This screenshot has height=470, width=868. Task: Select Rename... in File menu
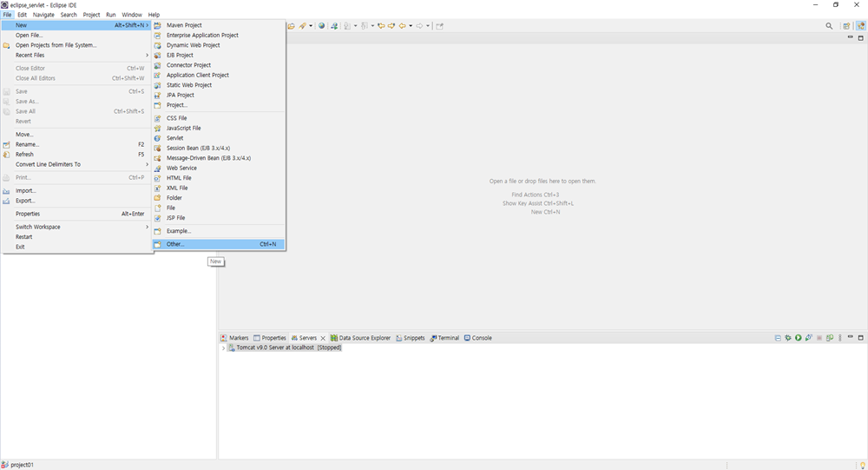point(76,144)
